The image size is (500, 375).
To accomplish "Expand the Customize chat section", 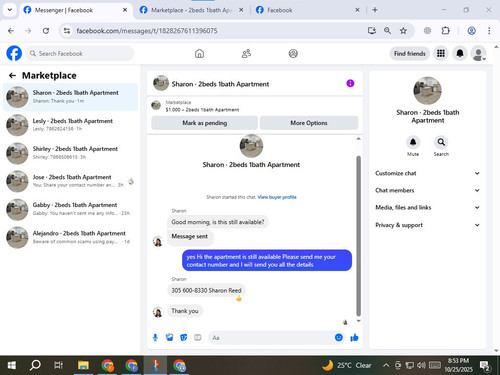I will click(428, 173).
